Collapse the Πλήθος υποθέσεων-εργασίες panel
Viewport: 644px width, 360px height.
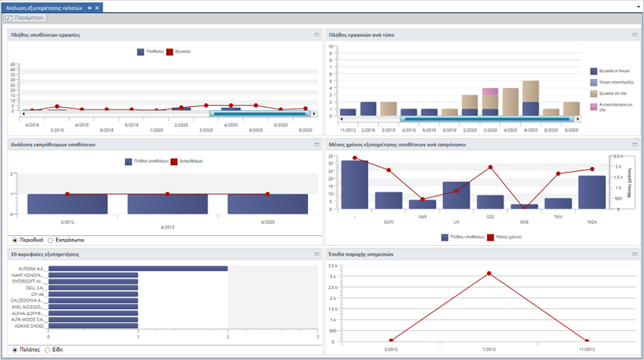pos(317,35)
